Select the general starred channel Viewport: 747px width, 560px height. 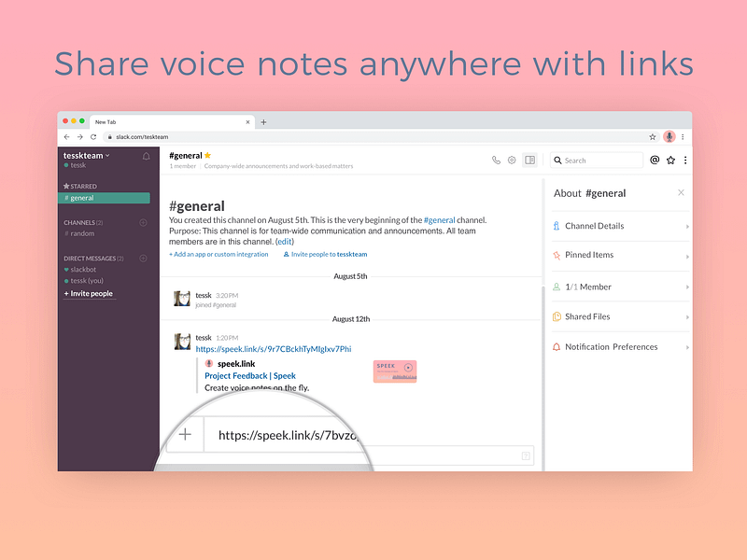tap(104, 198)
